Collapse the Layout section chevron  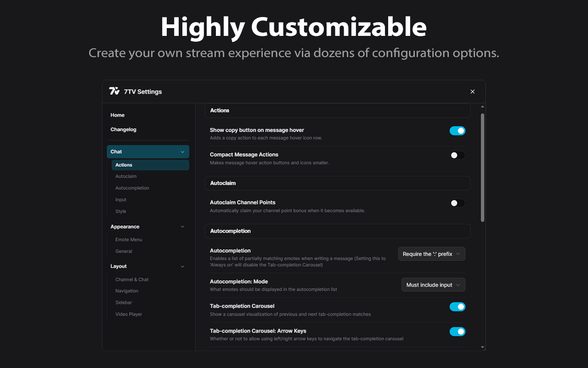click(182, 266)
